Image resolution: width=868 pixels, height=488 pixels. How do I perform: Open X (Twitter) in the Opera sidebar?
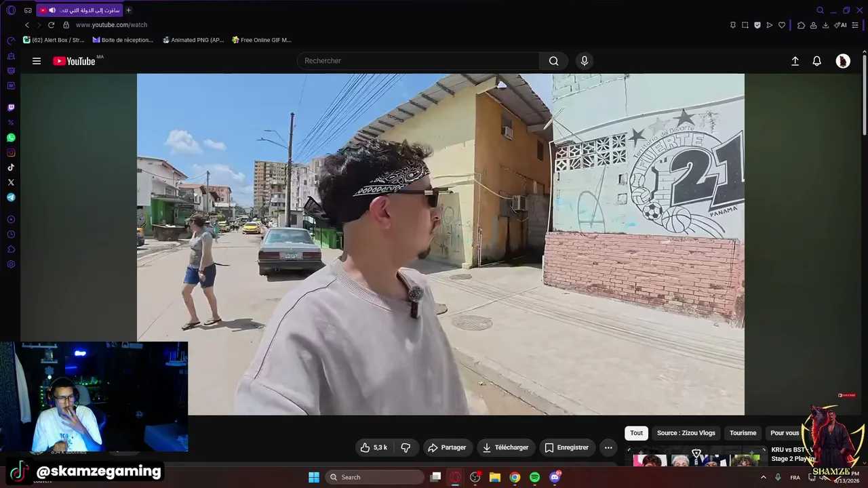tap(11, 182)
